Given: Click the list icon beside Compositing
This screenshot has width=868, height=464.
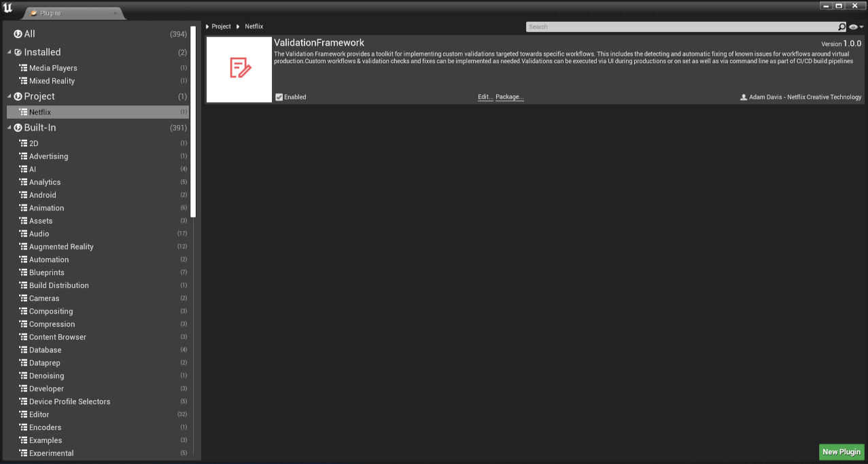Looking at the screenshot, I should [x=23, y=311].
